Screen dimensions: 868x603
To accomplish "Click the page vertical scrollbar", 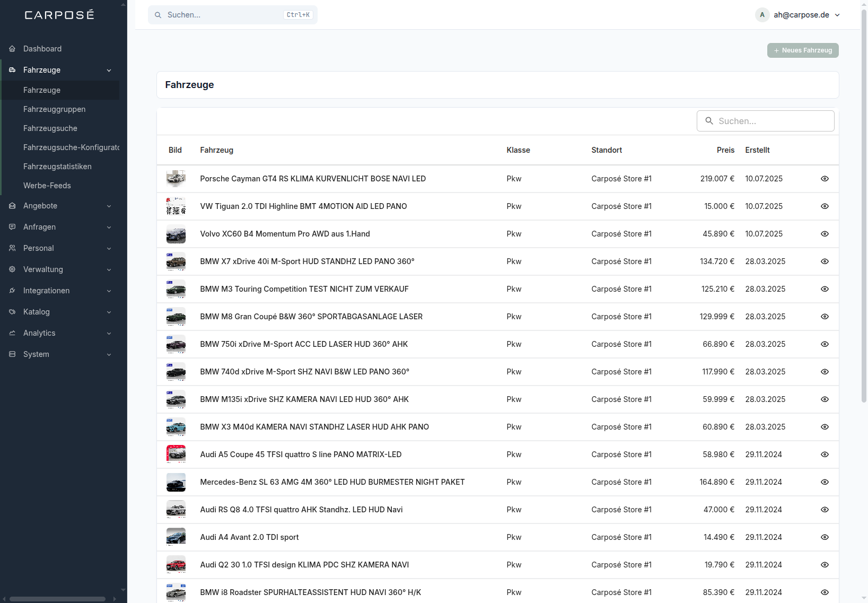I will pyautogui.click(x=864, y=207).
